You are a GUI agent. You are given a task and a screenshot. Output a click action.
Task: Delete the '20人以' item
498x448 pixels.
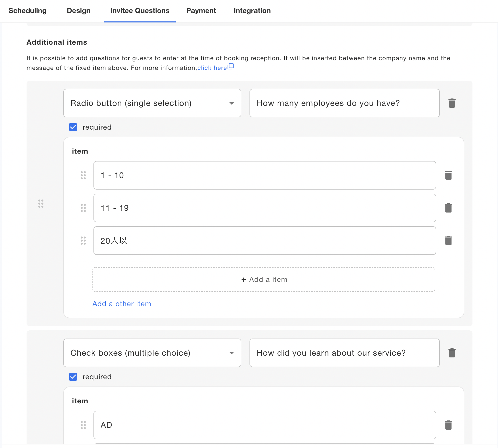coord(448,241)
